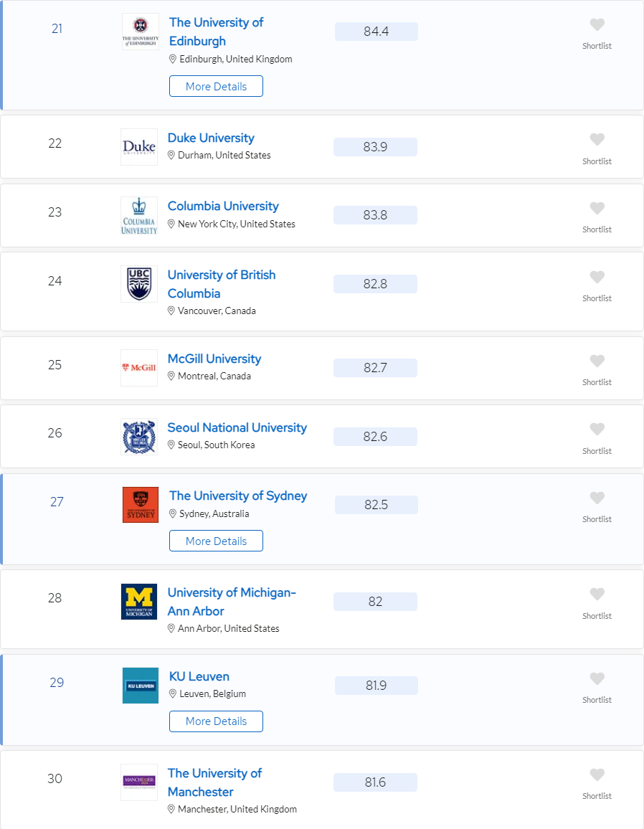Shortlist Duke University with heart icon
Viewport: 644px width, 829px height.
pyautogui.click(x=597, y=140)
